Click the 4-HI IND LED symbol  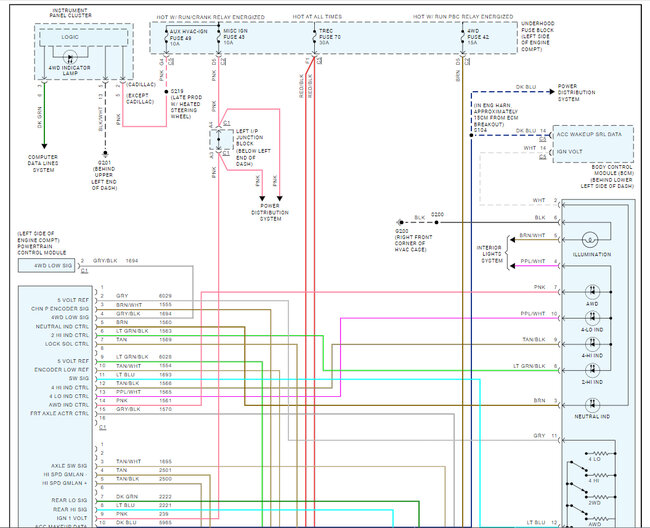click(592, 344)
